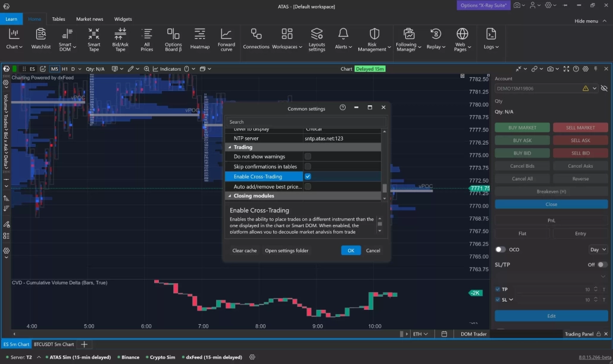This screenshot has height=364, width=613.
Task: Open chart panel settings gear
Action: (x=585, y=69)
